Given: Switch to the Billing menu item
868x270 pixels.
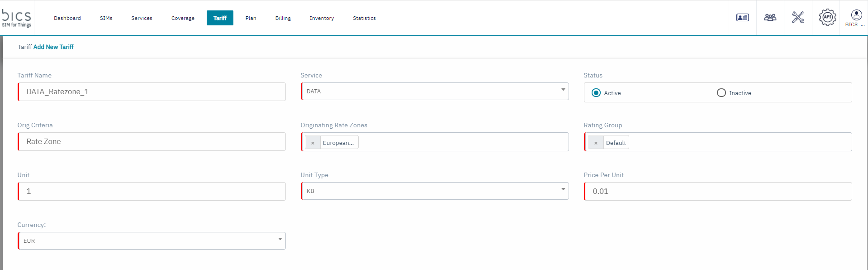Looking at the screenshot, I should tap(283, 18).
